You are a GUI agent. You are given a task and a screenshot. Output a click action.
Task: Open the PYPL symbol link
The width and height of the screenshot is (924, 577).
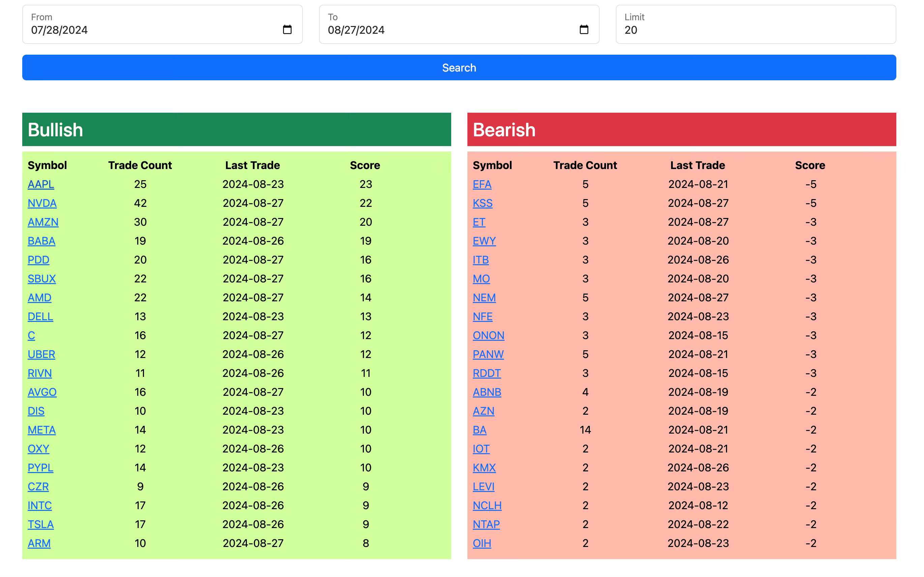coord(40,467)
